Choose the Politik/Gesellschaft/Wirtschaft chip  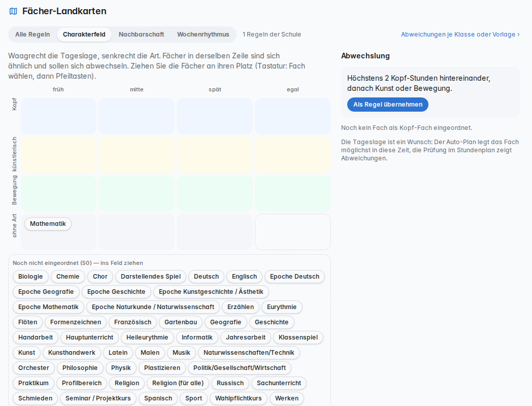240,368
